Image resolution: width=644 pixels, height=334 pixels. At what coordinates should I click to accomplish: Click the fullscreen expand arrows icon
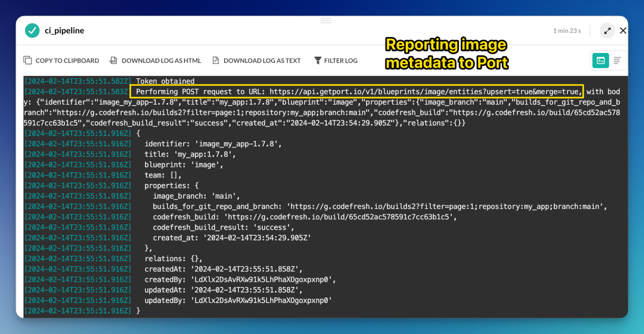tap(607, 30)
